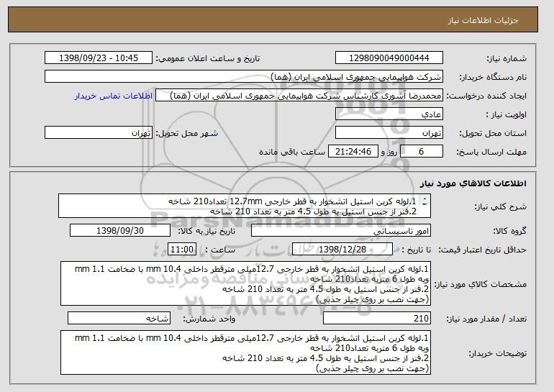The height and width of the screenshot is (392, 554).
Task: Click the تعداد / مقدار field showing 210
Action: point(377,318)
